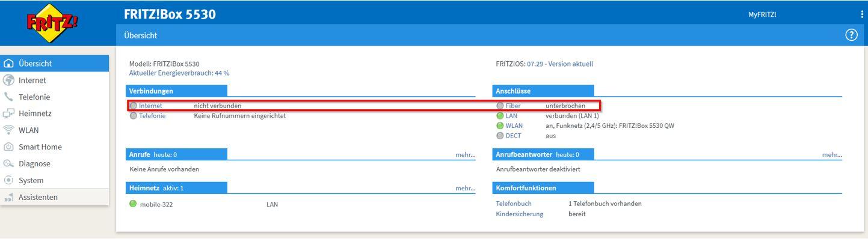This screenshot has height=239, width=868.
Task: Click the DECT link under Anschlüsse
Action: [x=513, y=136]
